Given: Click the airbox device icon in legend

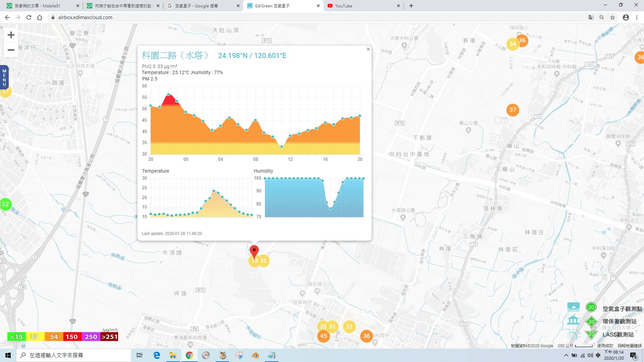Looking at the screenshot, I should (x=573, y=306).
